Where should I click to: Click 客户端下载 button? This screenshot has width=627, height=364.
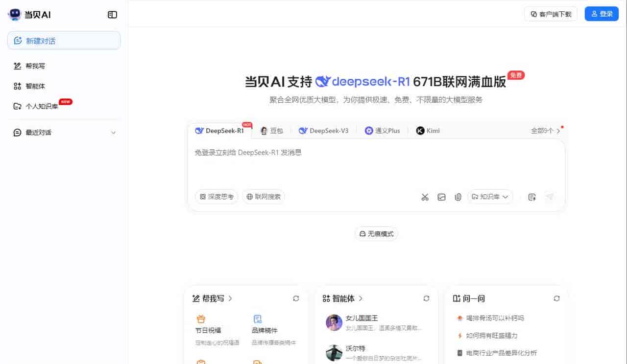(x=551, y=14)
